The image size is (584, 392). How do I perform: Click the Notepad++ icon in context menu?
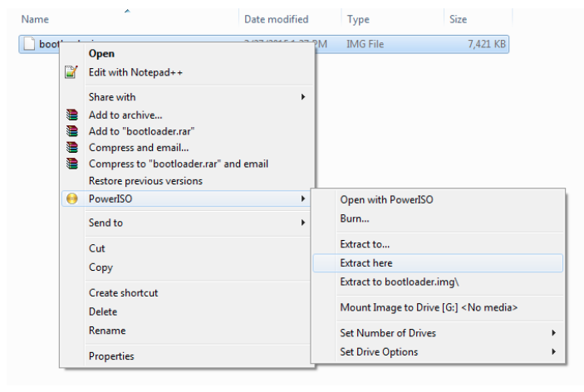(71, 72)
